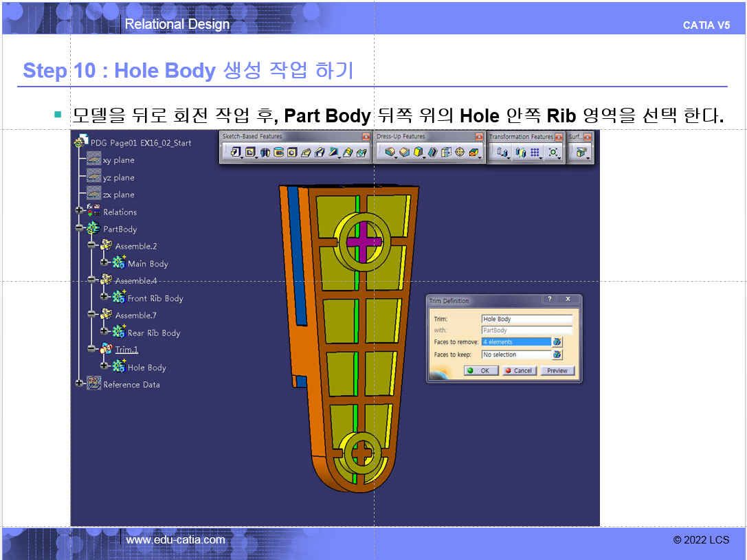Click the Faces to keep selection field

tap(516, 355)
